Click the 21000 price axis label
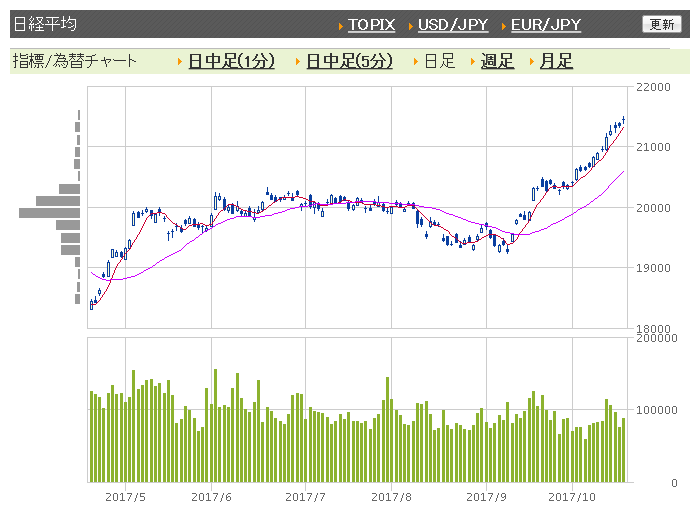 tap(653, 147)
